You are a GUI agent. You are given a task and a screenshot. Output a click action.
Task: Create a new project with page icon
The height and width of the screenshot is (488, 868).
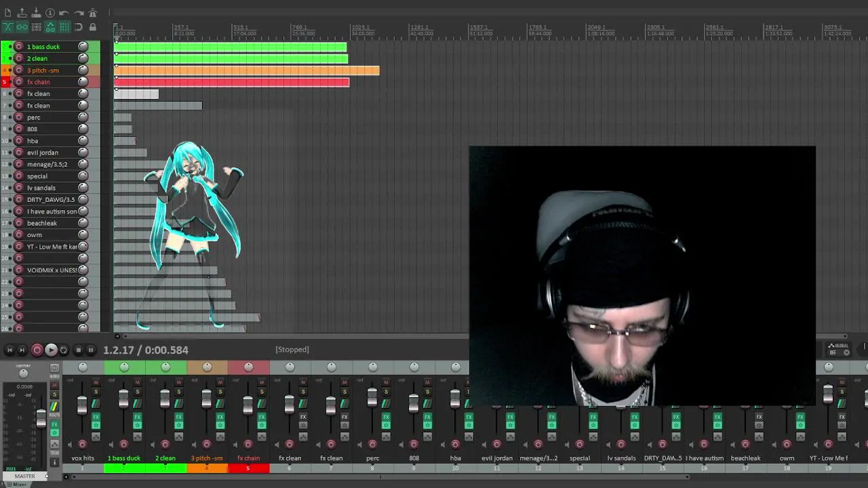click(7, 13)
